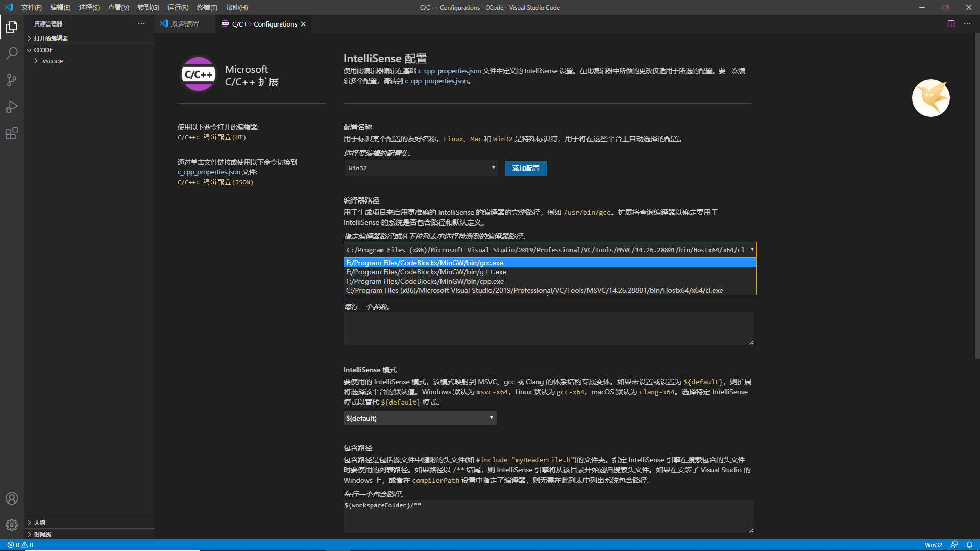Image resolution: width=980 pixels, height=551 pixels.
Task: Click the C/C++: 编辑配置(UI) command text
Action: 212,137
